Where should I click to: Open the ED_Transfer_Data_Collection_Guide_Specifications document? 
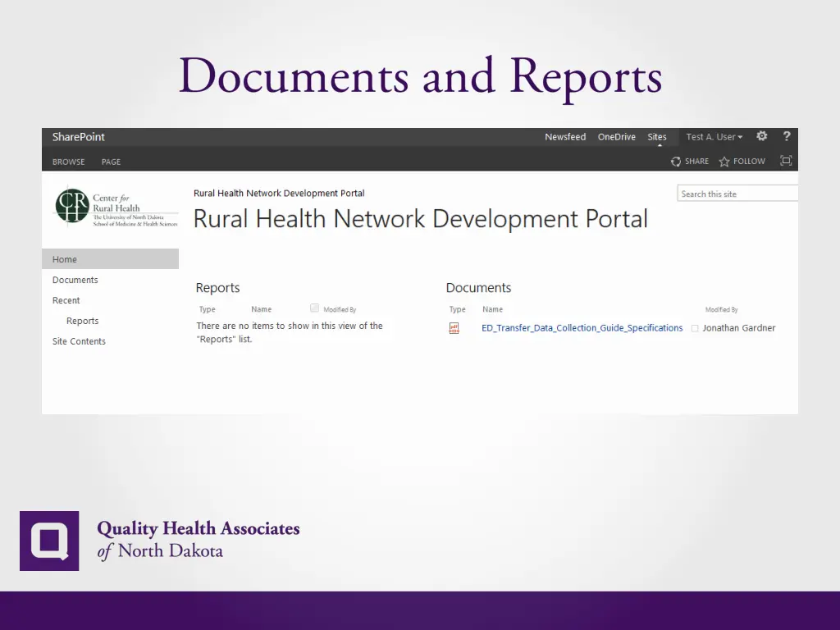click(x=582, y=328)
